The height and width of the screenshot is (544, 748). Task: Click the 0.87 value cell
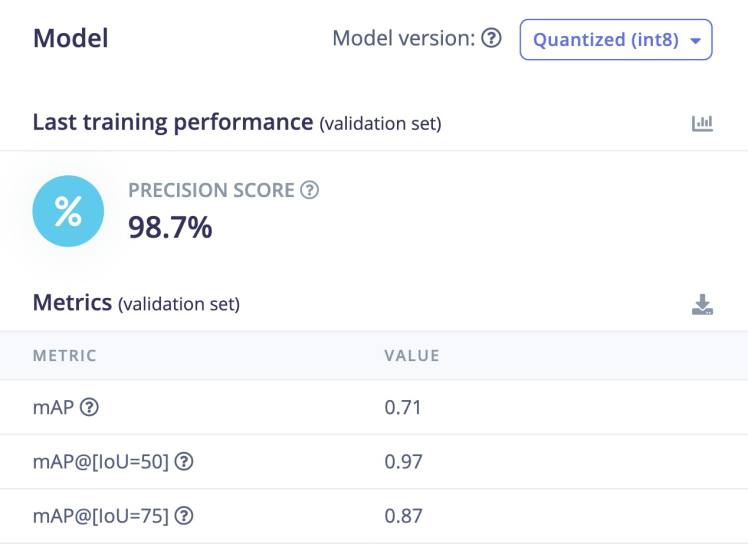pyautogui.click(x=403, y=516)
